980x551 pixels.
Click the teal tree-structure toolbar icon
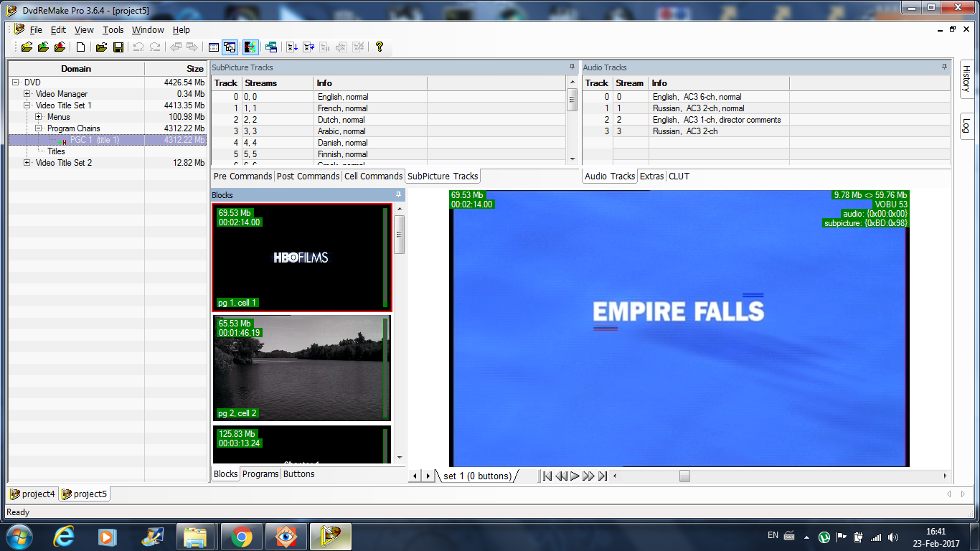(271, 47)
